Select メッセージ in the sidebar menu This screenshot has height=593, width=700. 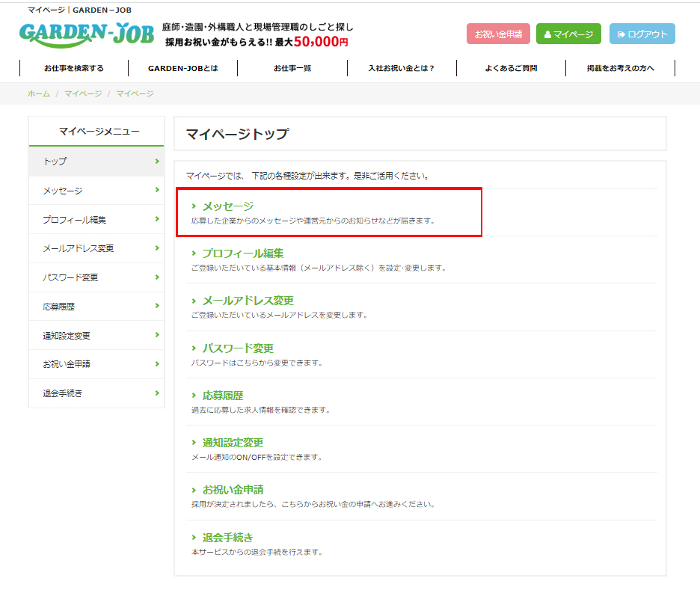[x=96, y=191]
